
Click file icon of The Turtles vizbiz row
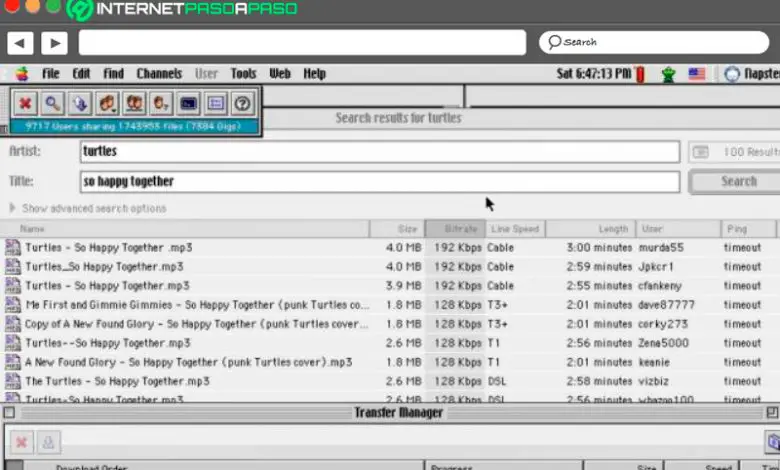12,381
